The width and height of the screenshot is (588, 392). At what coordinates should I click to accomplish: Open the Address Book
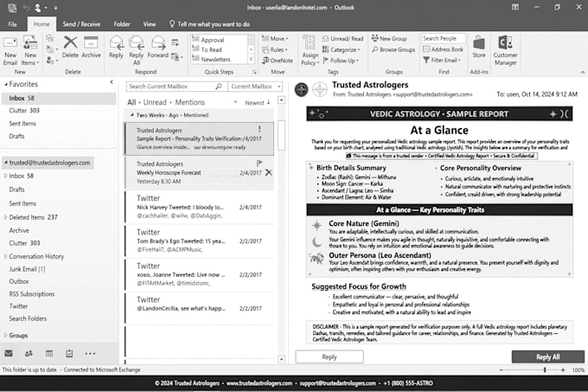click(x=444, y=49)
